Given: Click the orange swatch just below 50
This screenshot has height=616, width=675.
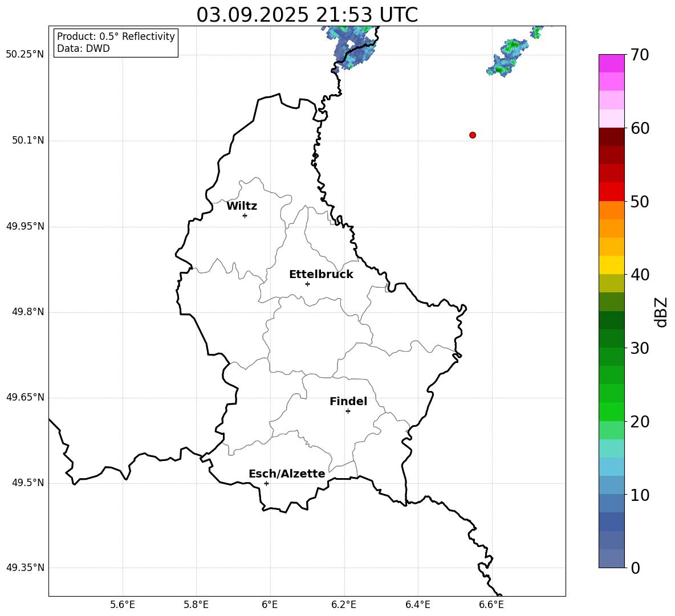Looking at the screenshot, I should point(611,210).
